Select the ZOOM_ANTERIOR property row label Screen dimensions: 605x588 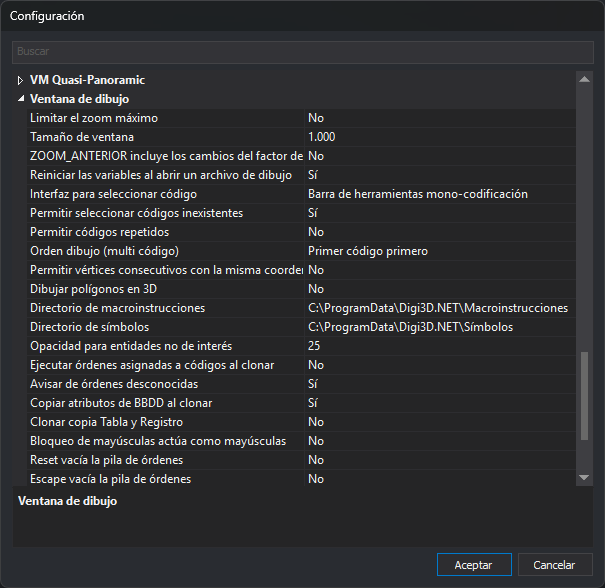click(166, 156)
